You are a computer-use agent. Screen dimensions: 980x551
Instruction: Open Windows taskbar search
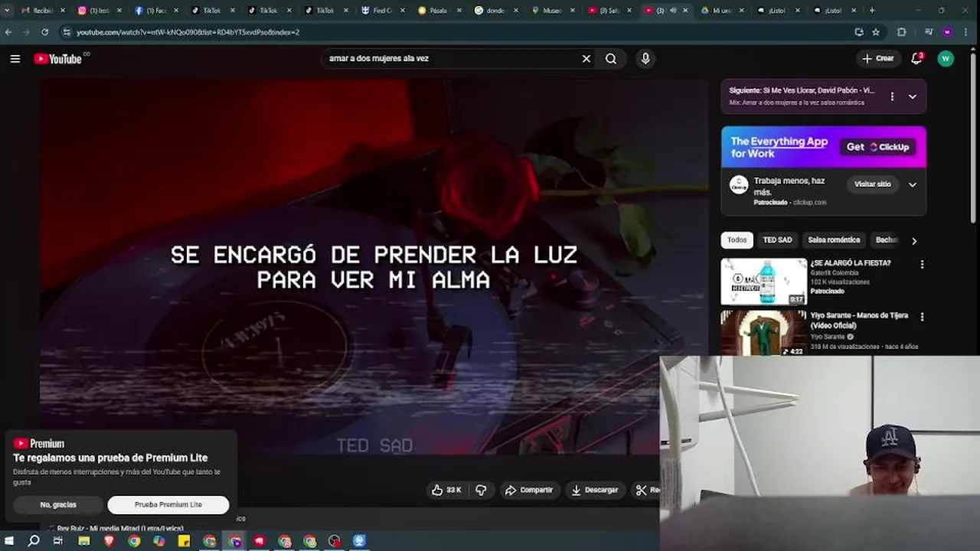click(x=34, y=541)
